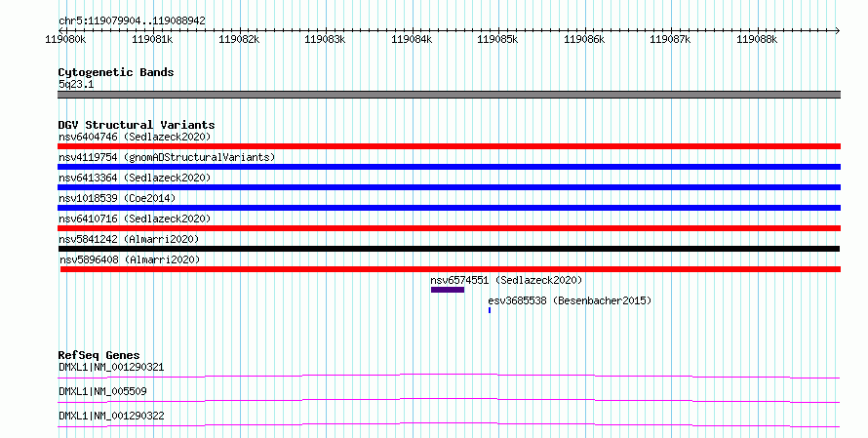The image size is (868, 438).
Task: Select the 119088k ruler tick label
Action: tap(757, 39)
